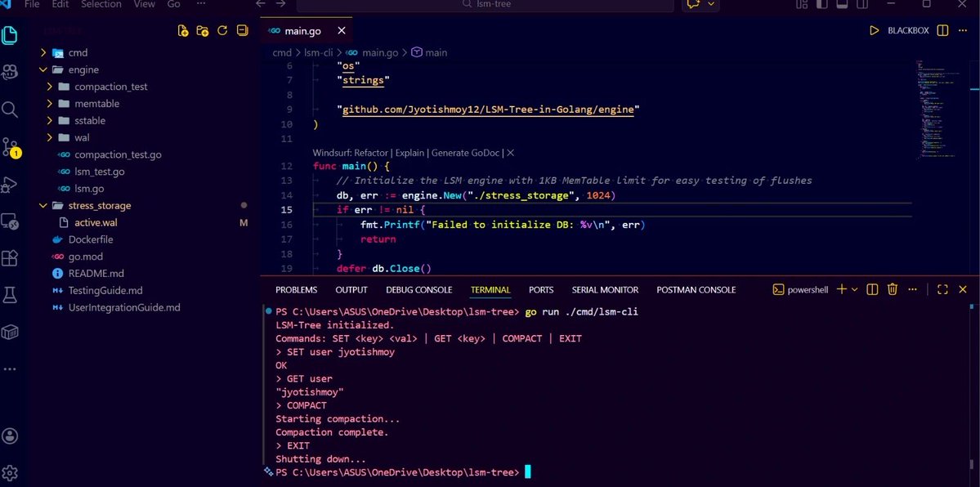The image size is (980, 487).
Task: Go forward using the right arrow
Action: click(x=280, y=4)
